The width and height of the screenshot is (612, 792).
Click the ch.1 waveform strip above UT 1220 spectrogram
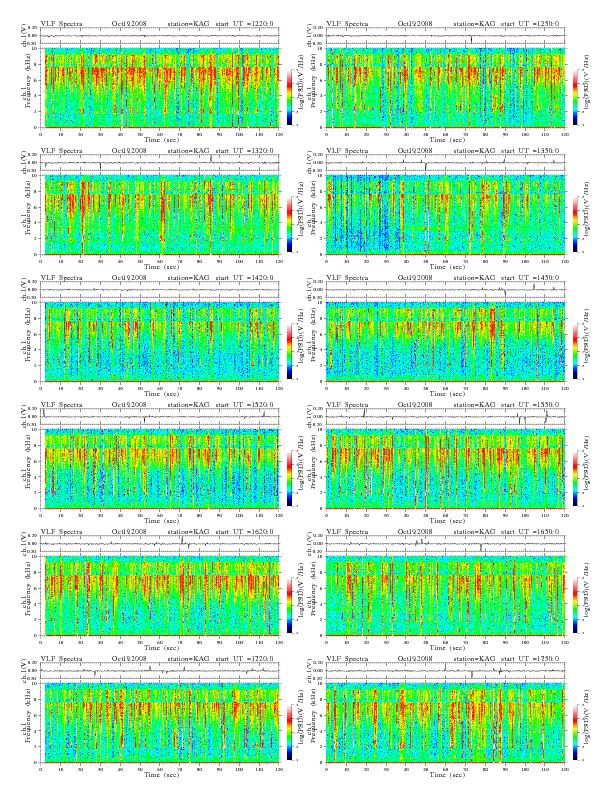[160, 36]
